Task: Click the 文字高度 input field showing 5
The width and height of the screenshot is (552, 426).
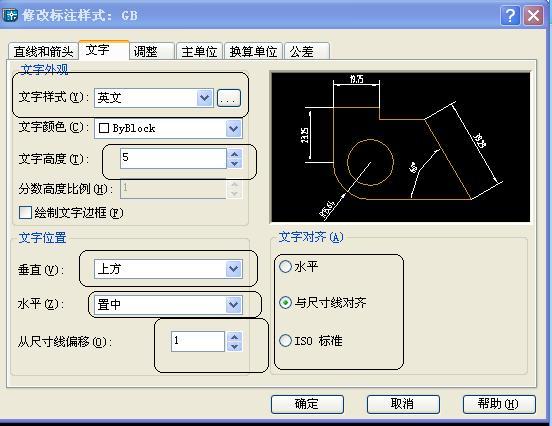Action: click(173, 158)
